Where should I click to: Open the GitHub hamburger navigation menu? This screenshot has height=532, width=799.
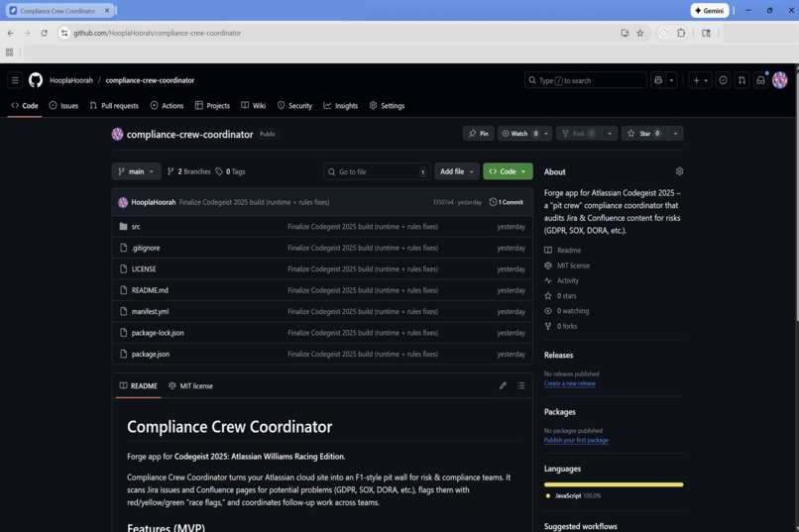(15, 80)
